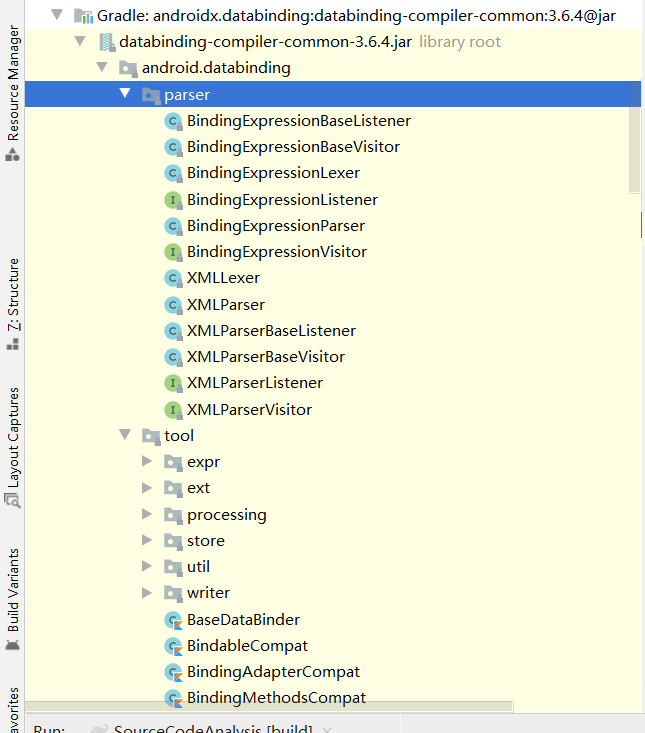Image resolution: width=645 pixels, height=733 pixels.
Task: Collapse the tool package
Action: (x=125, y=435)
